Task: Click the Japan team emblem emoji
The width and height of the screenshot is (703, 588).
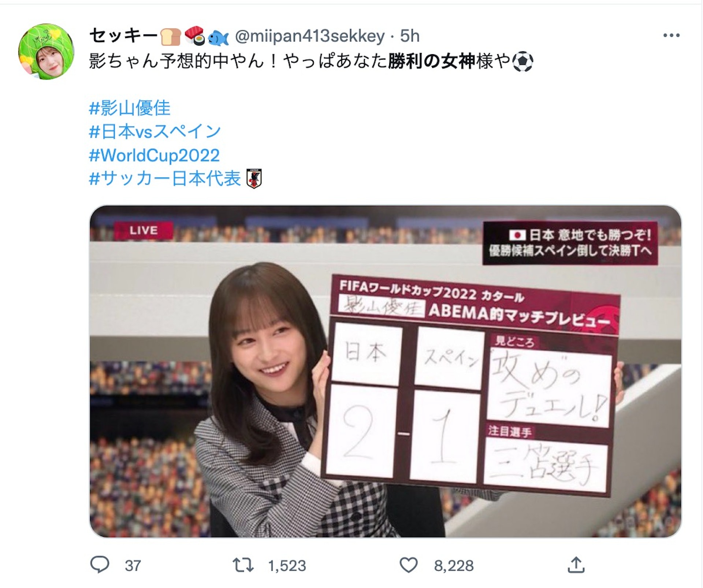Action: (x=254, y=179)
